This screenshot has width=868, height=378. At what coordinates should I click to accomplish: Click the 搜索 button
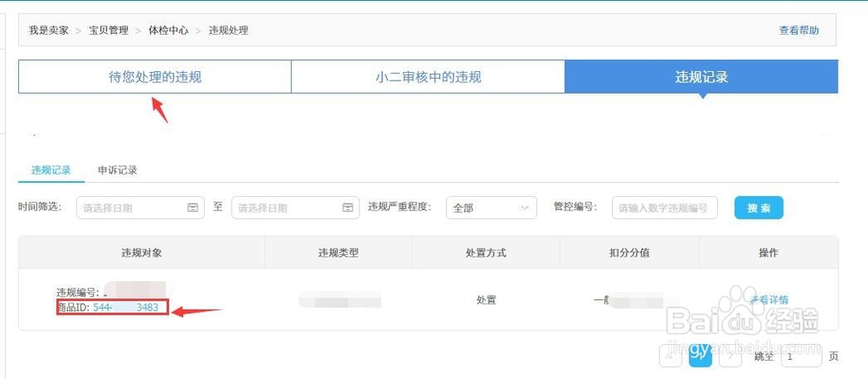click(759, 208)
